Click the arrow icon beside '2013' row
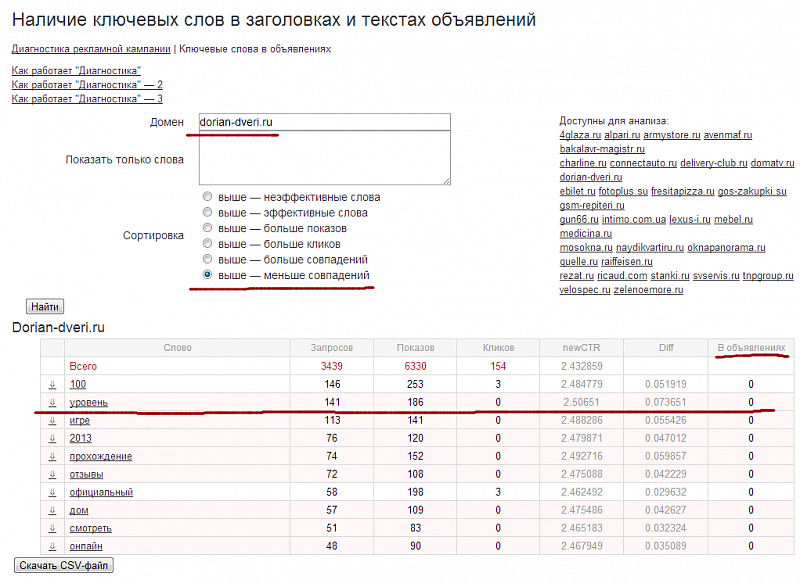This screenshot has width=800, height=580. (52, 438)
